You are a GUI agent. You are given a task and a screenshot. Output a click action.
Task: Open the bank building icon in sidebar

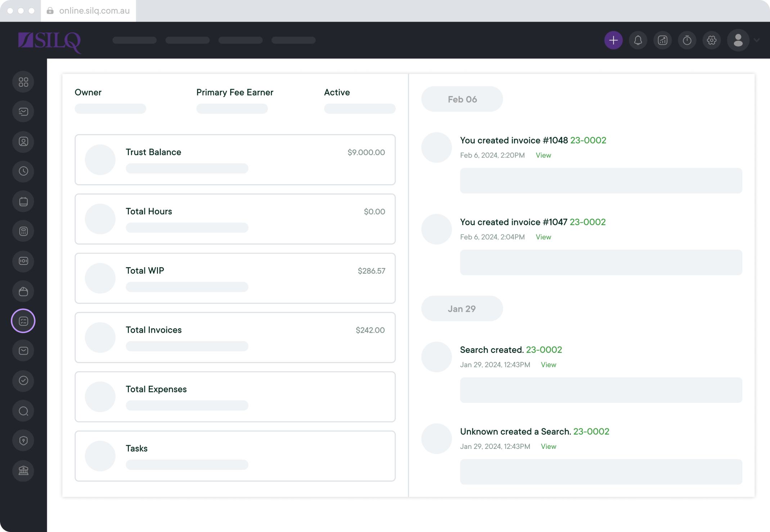23,470
